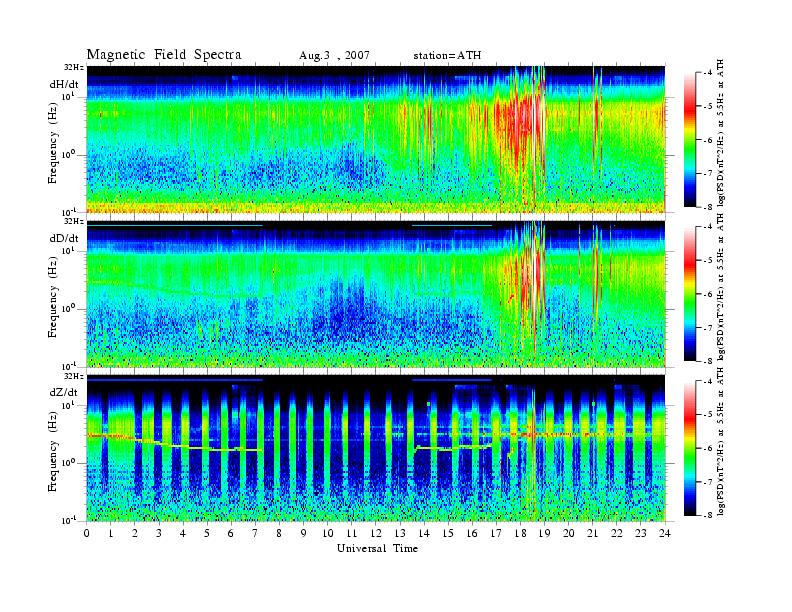This screenshot has width=792, height=612.
Task: Click the -4 tick on dH/dt color scale
Action: (x=709, y=73)
